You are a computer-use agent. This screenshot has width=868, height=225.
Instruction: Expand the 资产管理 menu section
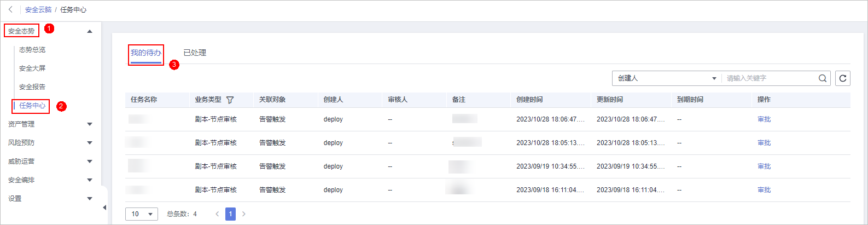90,124
